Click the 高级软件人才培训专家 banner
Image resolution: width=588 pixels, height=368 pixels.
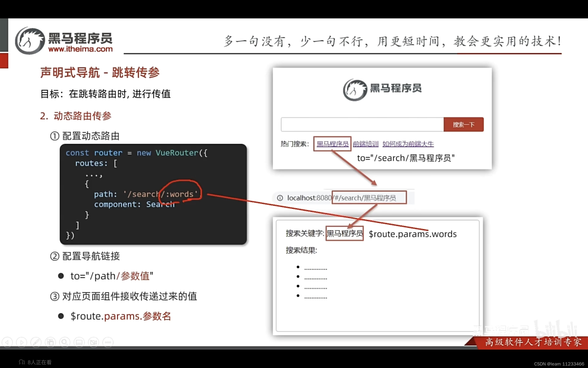533,342
